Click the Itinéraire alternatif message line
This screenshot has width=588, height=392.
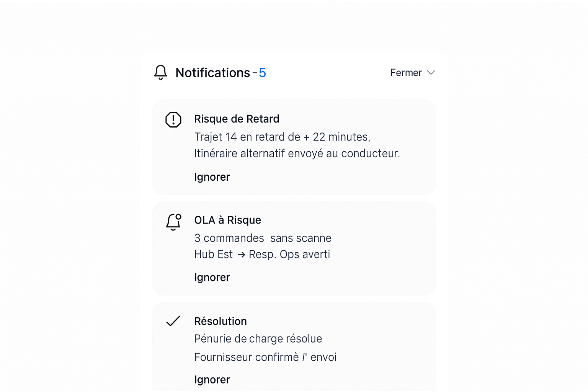tap(297, 154)
